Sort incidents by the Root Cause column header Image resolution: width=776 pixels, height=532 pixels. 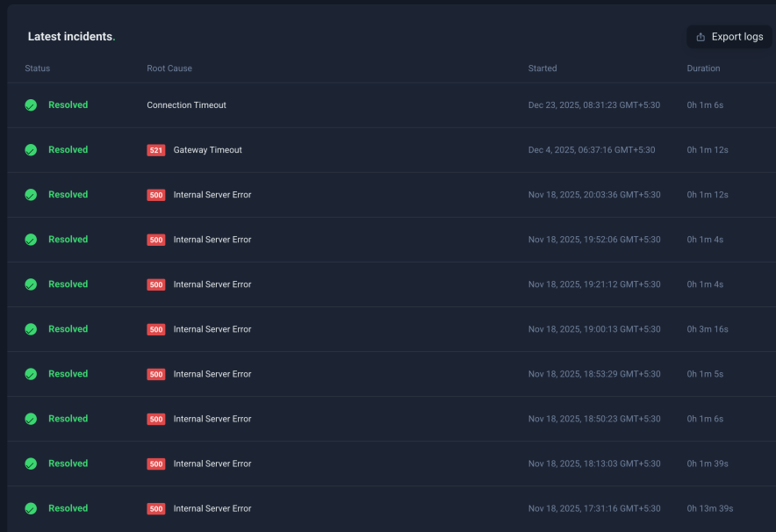click(169, 68)
